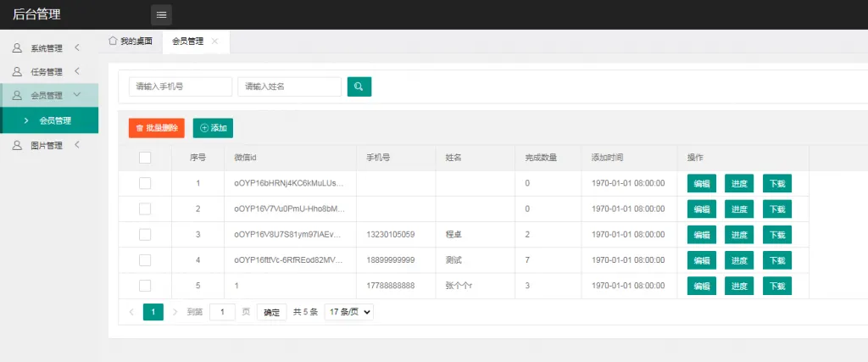This screenshot has height=362, width=868.
Task: Click the 批量删除 trash button
Action: coord(156,128)
